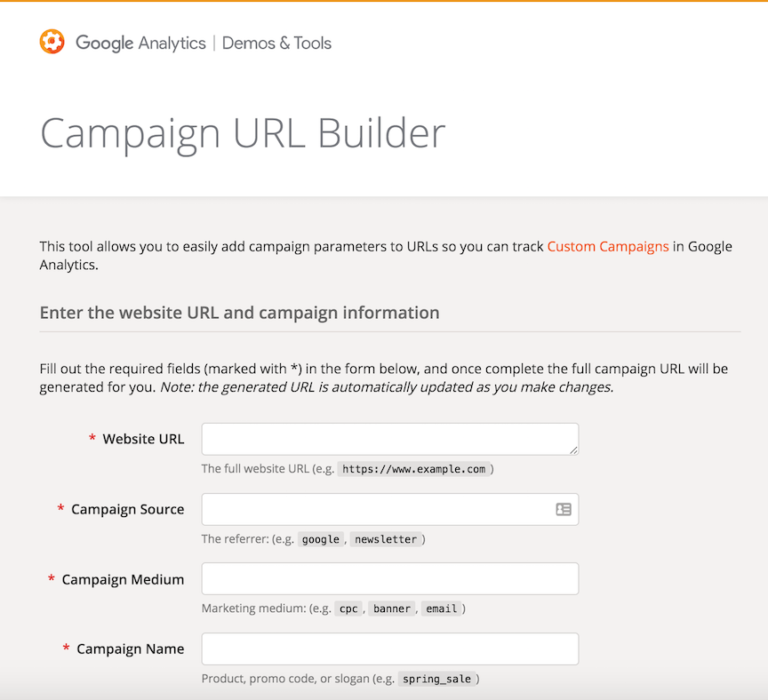Click into the Campaign Name input field
The image size is (768, 700).
point(389,648)
